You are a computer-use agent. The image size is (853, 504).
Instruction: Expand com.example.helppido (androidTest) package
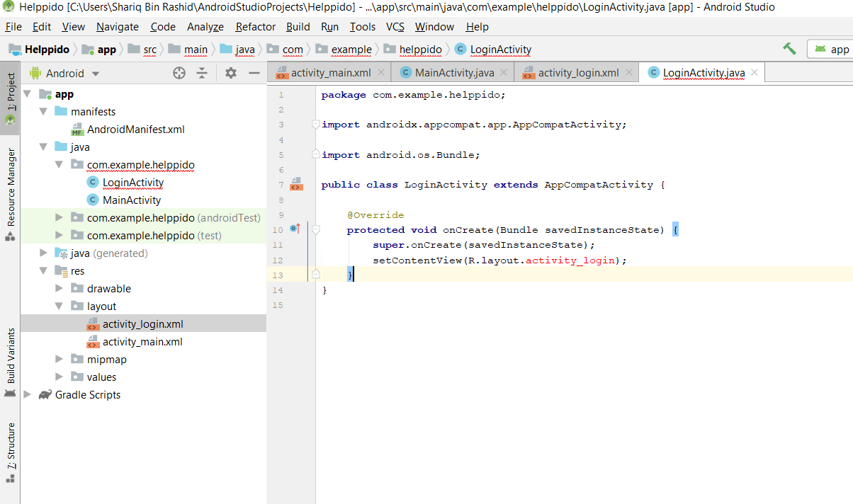pos(59,218)
